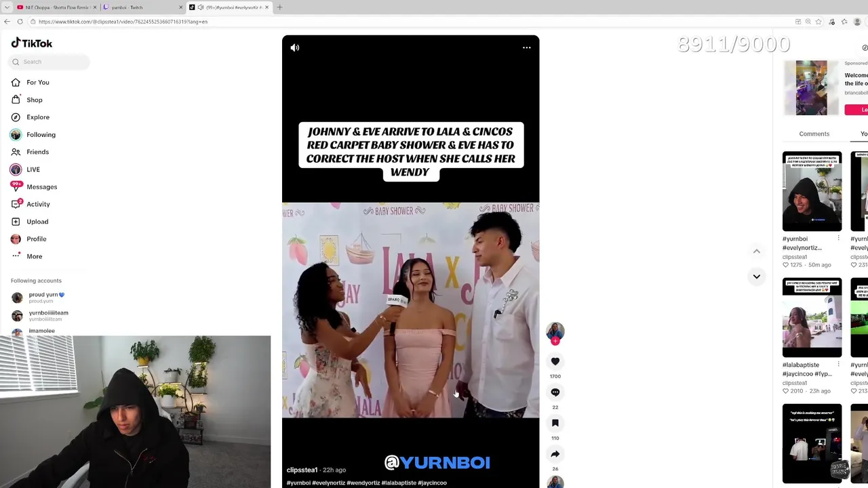This screenshot has width=868, height=488.
Task: Open comments via speech bubble icon
Action: tap(555, 392)
